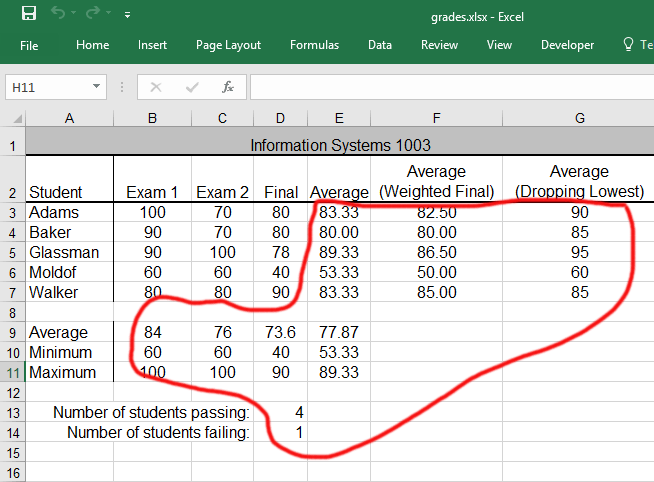Viewport: 654px width, 482px height.
Task: Click the Enter checkmark icon beside the formula bar
Action: click(192, 87)
